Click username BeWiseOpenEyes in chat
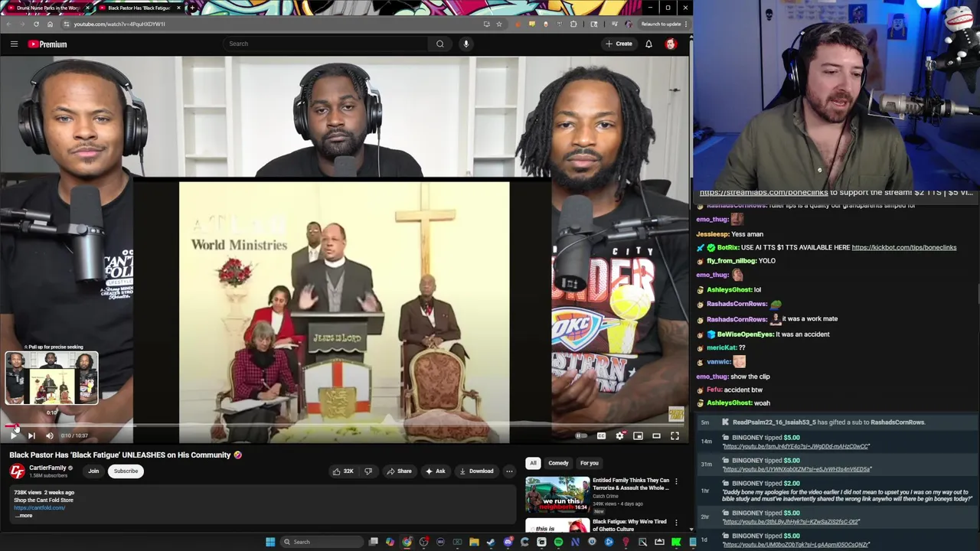Screen dimensions: 980x551 click(x=745, y=334)
